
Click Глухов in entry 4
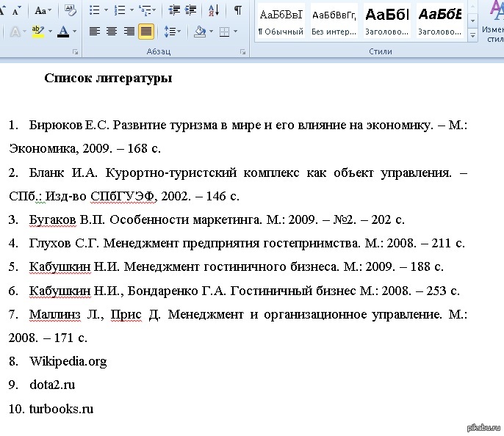[x=50, y=243]
